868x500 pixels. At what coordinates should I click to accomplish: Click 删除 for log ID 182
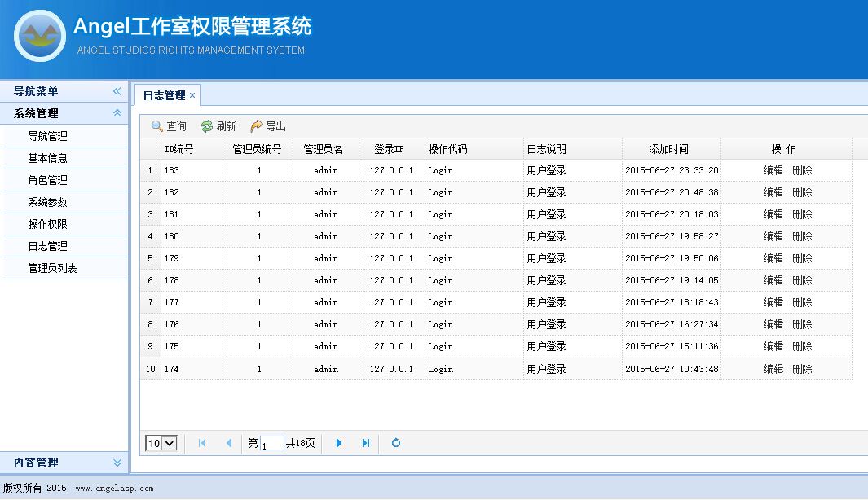(x=802, y=192)
